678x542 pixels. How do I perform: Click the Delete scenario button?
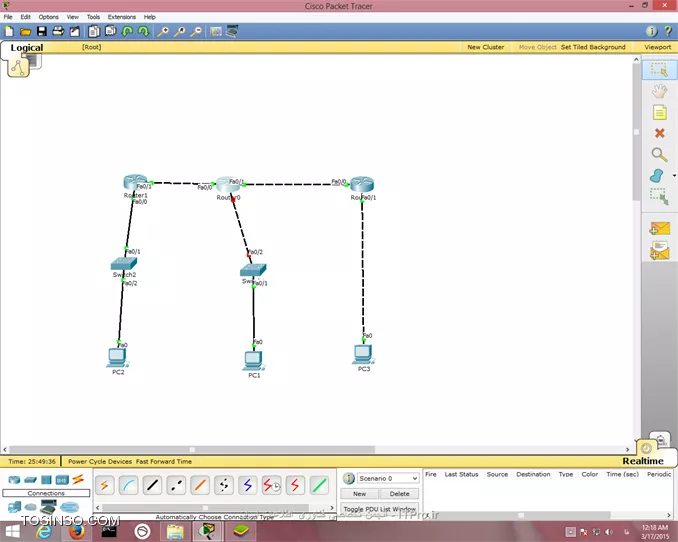pos(399,494)
